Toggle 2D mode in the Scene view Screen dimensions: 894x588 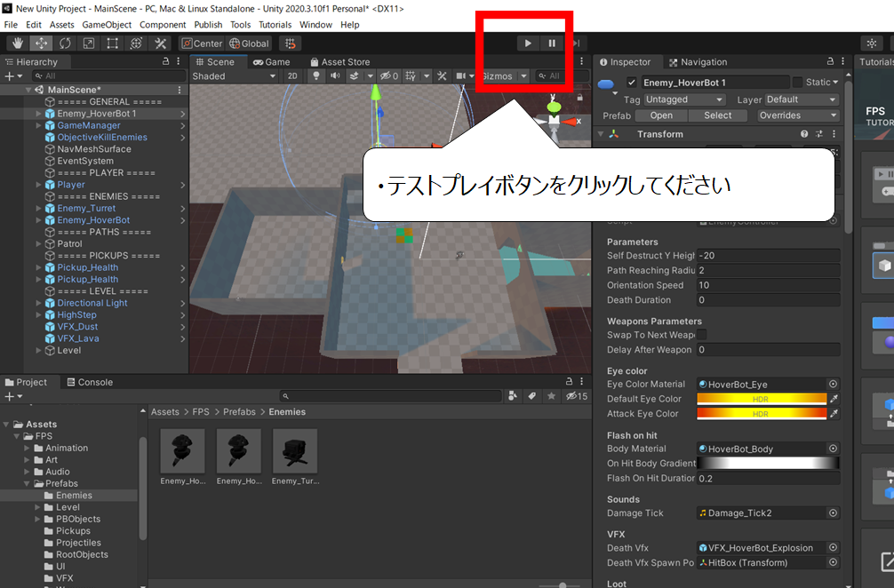click(x=292, y=75)
